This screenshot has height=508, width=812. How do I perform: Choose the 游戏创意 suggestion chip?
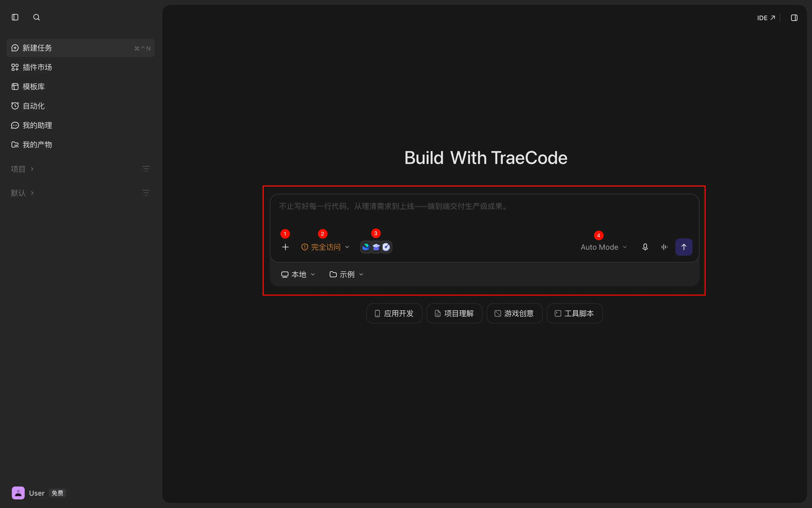tap(514, 313)
